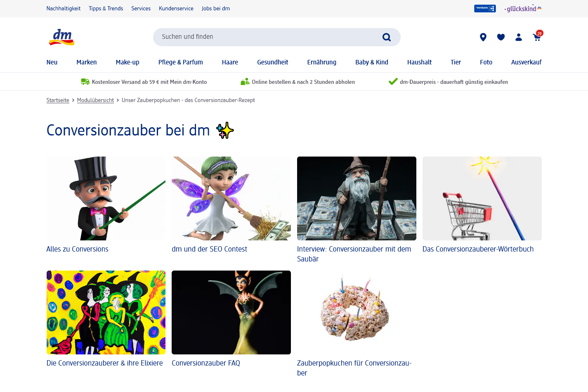Viewport: 588px width, 392px height.
Task: Open Die Conversionzauberer & ihre Elixiere link
Action: click(x=105, y=363)
